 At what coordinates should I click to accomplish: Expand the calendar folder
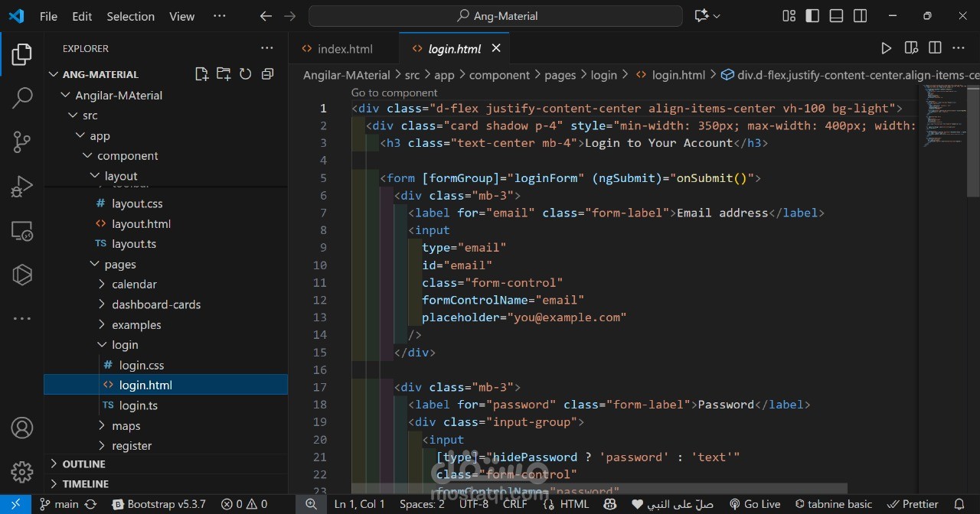[103, 285]
